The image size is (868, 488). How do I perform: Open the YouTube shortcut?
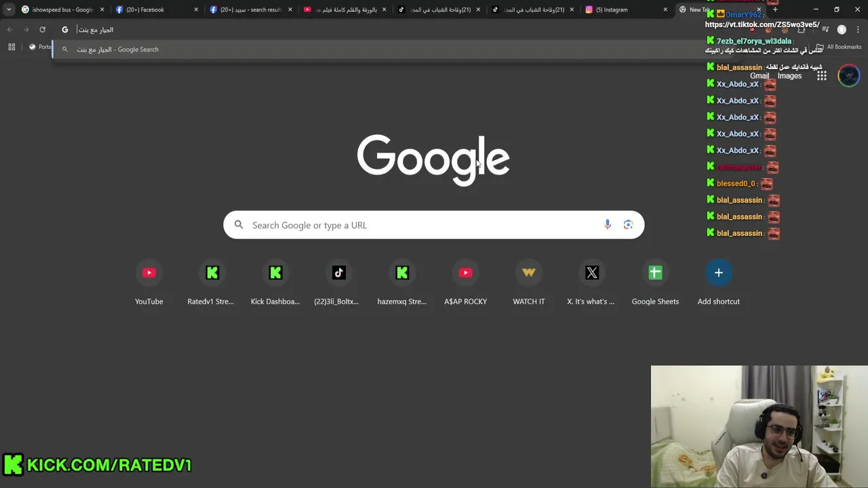[x=149, y=283]
